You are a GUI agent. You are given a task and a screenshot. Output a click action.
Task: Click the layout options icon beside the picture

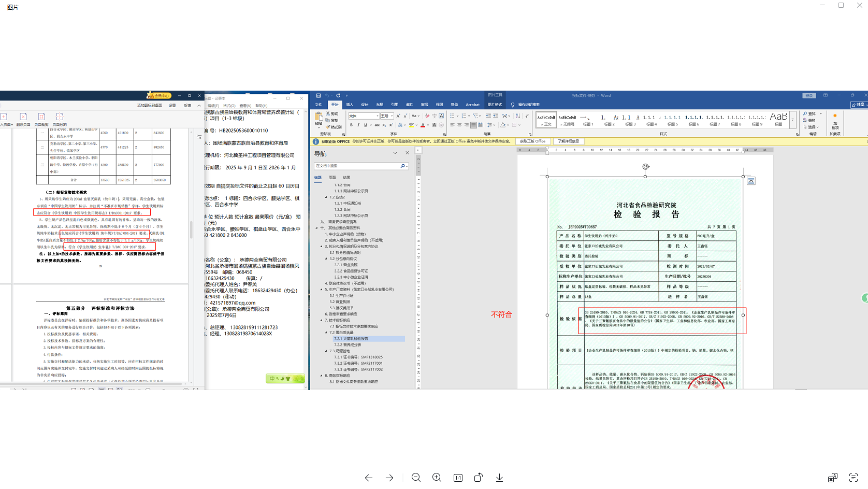click(751, 181)
